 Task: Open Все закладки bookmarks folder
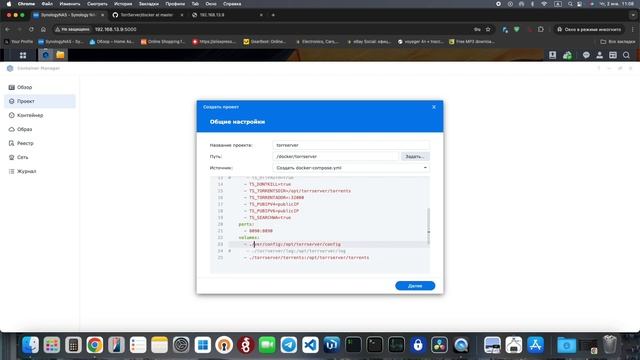(x=618, y=42)
